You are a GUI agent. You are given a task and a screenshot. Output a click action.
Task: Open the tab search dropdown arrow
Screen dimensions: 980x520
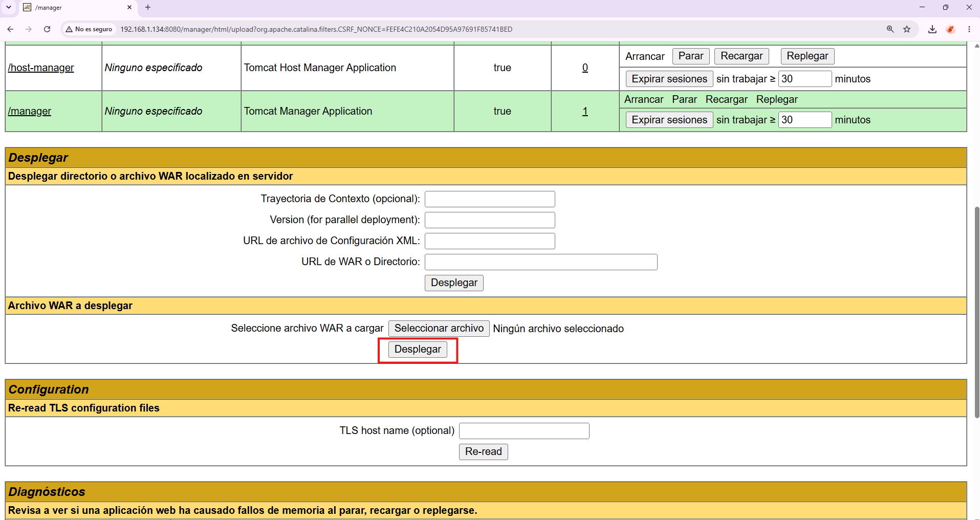click(x=9, y=7)
